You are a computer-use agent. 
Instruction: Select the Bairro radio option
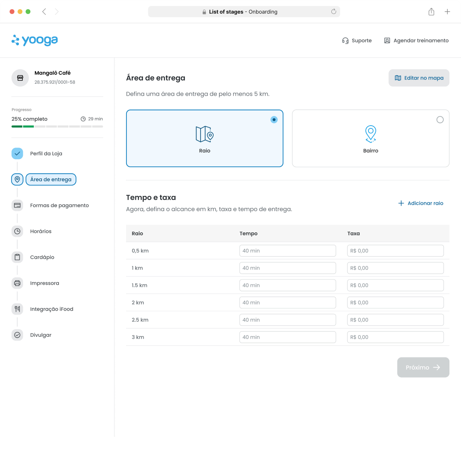tap(440, 120)
